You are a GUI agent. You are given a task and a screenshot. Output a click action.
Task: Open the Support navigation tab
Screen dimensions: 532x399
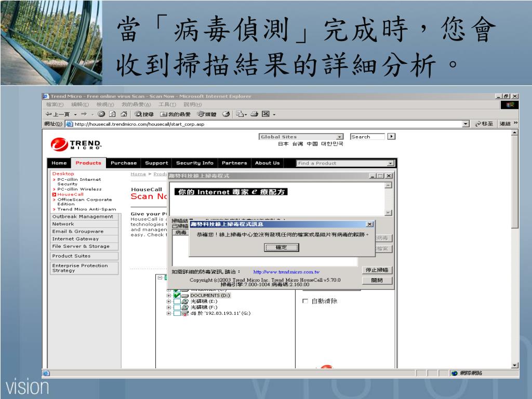tap(156, 163)
